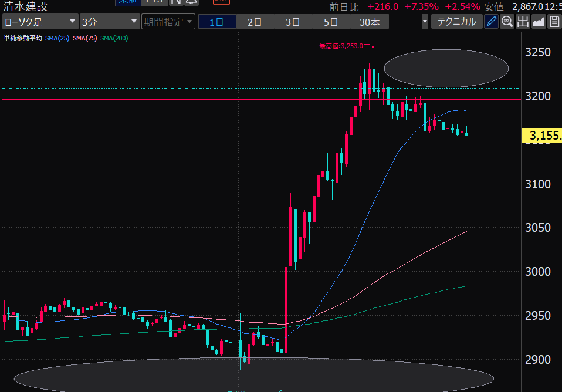Click the save chart floppy icon

(554, 22)
